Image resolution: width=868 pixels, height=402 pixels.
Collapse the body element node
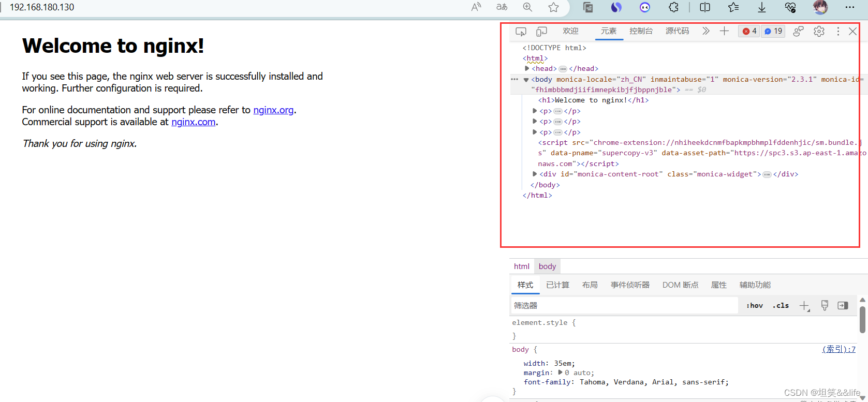point(526,80)
